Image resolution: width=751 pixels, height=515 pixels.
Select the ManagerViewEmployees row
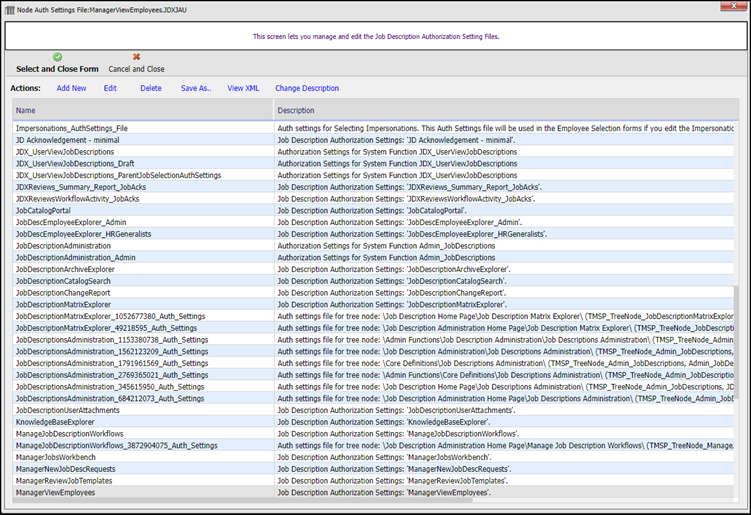click(x=56, y=492)
